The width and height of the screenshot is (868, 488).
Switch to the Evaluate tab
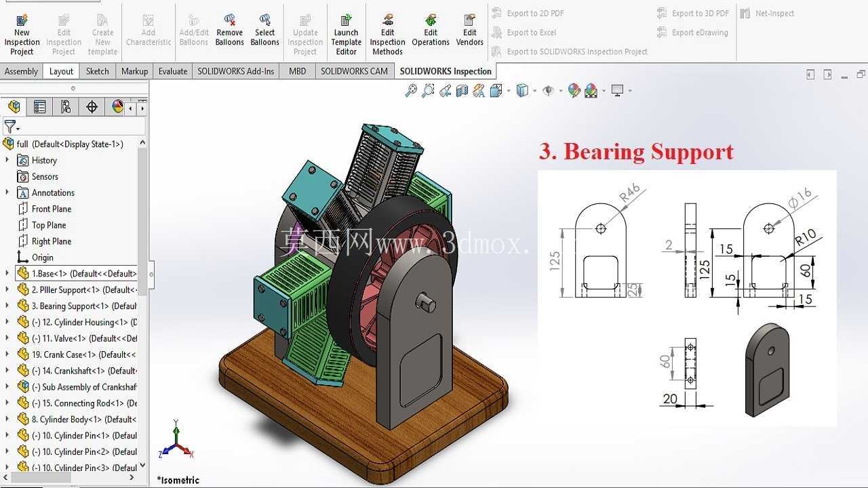point(173,71)
